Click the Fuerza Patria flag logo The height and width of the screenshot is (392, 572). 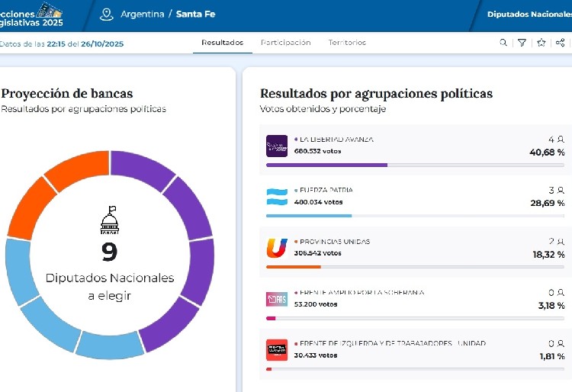(276, 197)
